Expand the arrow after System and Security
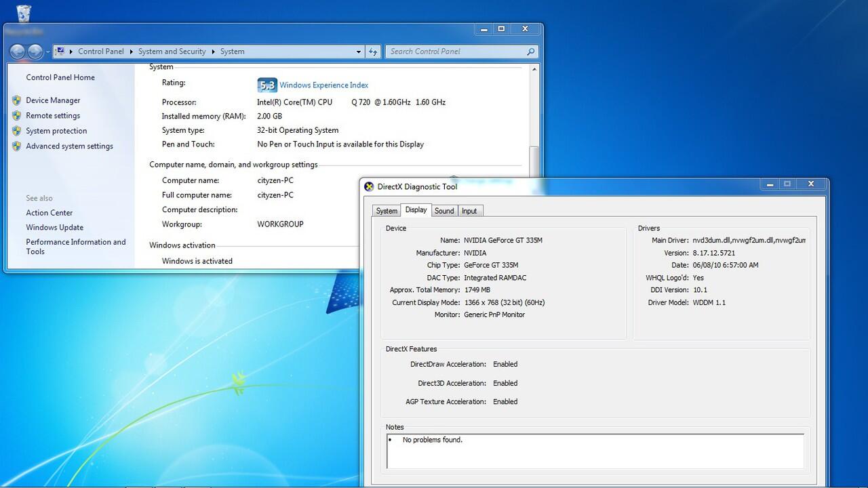Viewport: 868px width, 488px height. (x=213, y=52)
